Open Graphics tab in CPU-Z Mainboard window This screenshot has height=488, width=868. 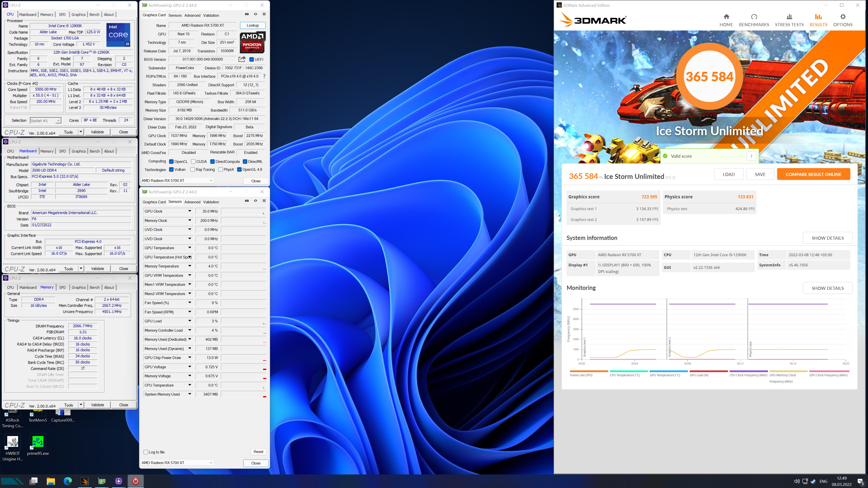tap(78, 151)
